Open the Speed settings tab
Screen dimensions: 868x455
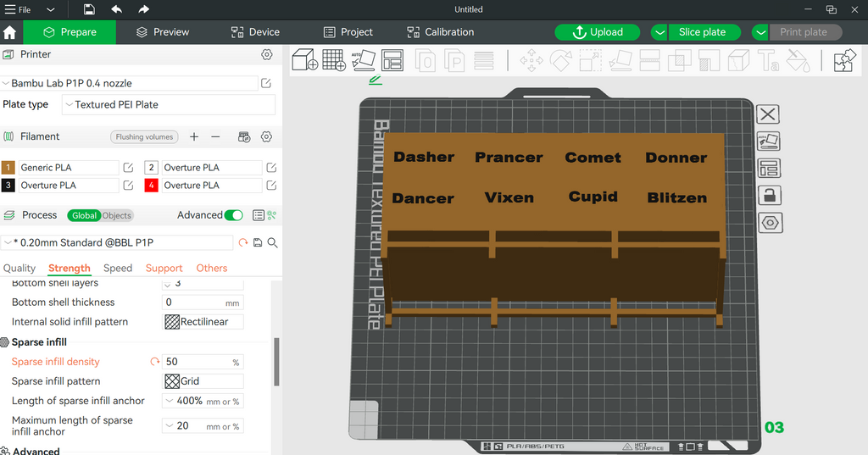pyautogui.click(x=118, y=268)
